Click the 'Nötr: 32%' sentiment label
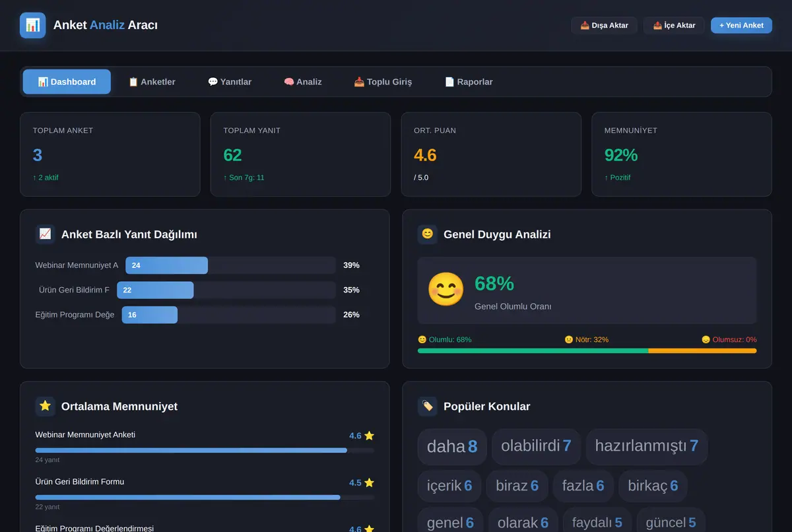 pyautogui.click(x=587, y=340)
